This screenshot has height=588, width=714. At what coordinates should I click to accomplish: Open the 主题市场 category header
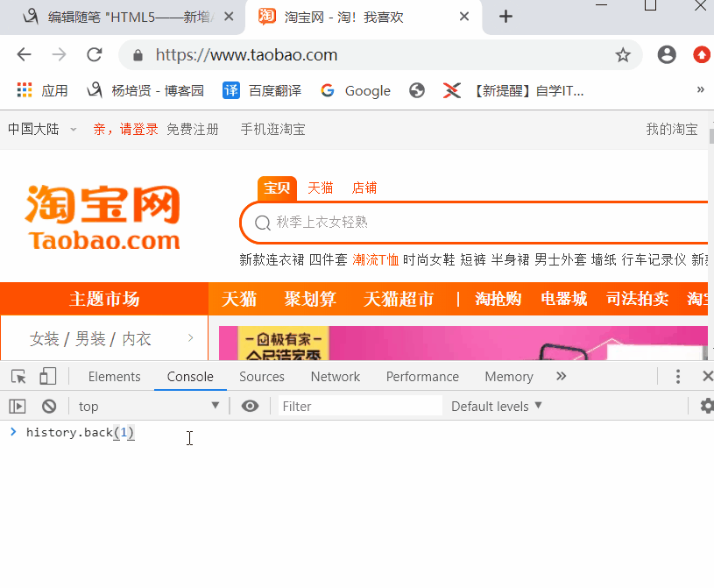pos(104,299)
